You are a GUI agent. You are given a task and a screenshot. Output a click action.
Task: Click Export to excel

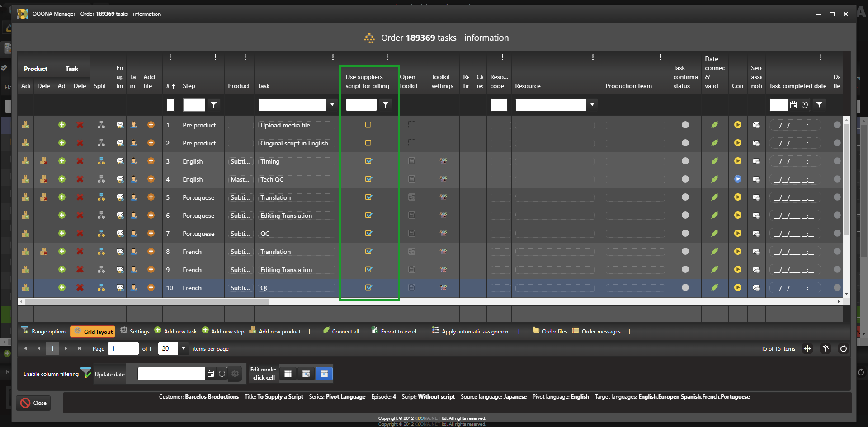[394, 332]
